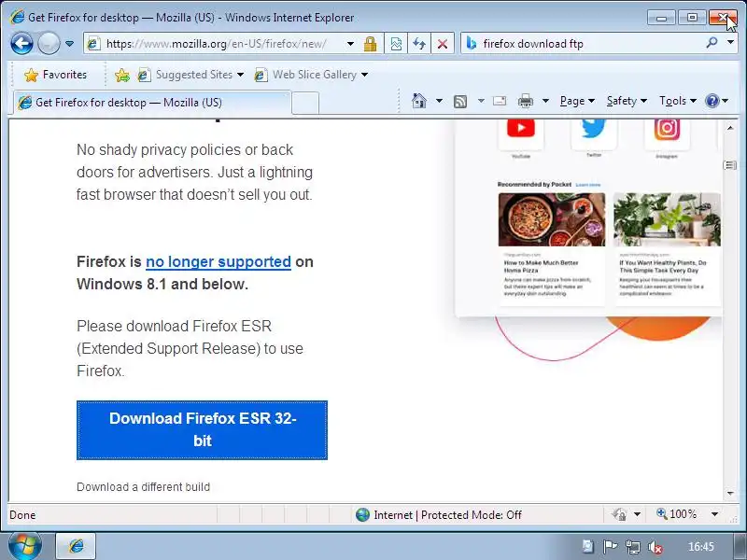Click the Read Mail icon
Viewport: 747px width, 560px height.
click(x=500, y=101)
